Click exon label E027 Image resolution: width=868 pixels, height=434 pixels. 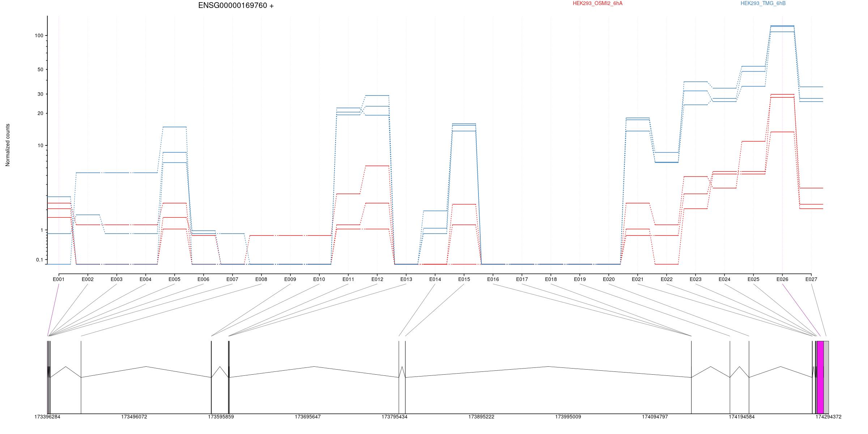[x=811, y=279]
